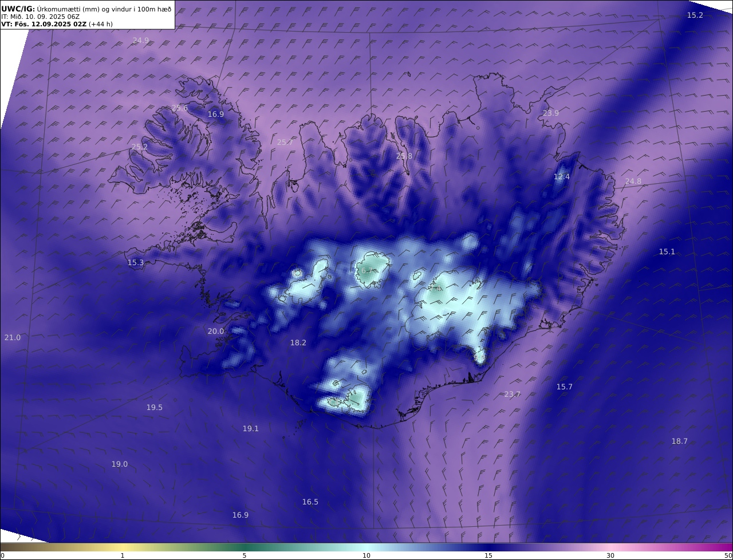Pick the 25.8 value label
Image resolution: width=733 pixels, height=560 pixels.
404,156
